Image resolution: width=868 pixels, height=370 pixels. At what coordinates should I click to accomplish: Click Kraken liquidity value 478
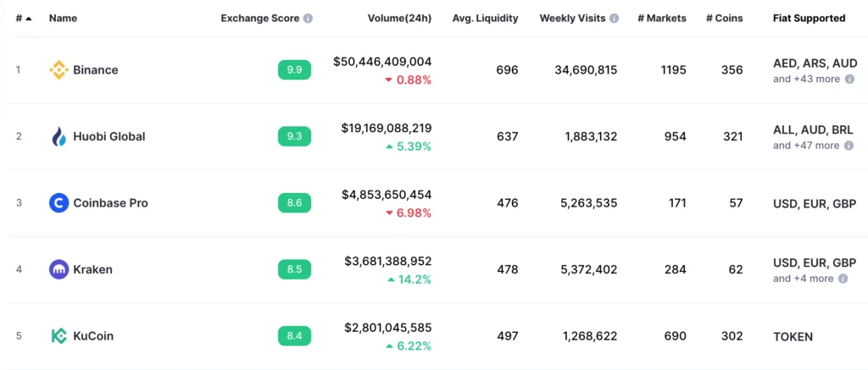pyautogui.click(x=508, y=269)
